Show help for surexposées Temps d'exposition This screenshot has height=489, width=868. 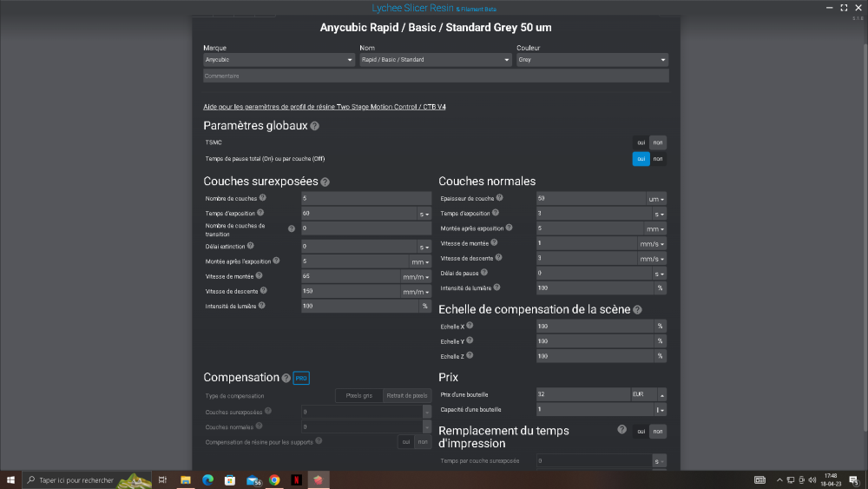coord(260,213)
